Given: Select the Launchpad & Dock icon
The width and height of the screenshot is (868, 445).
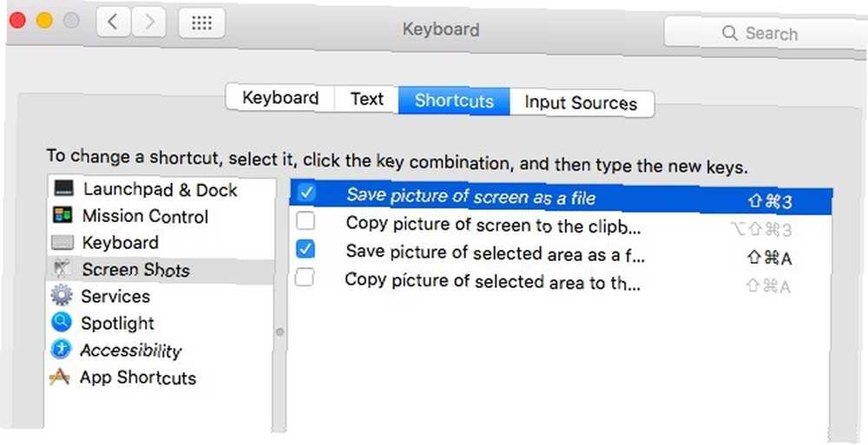Looking at the screenshot, I should (x=63, y=189).
